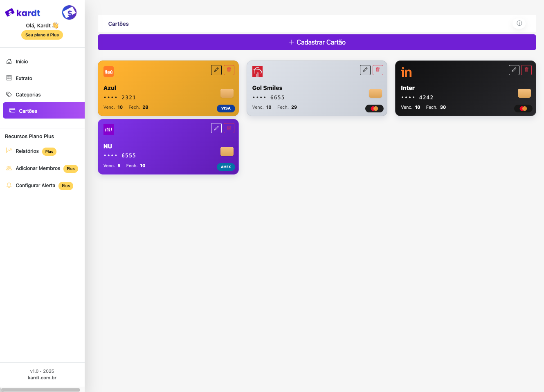Edit the Gol Smiles card

365,70
